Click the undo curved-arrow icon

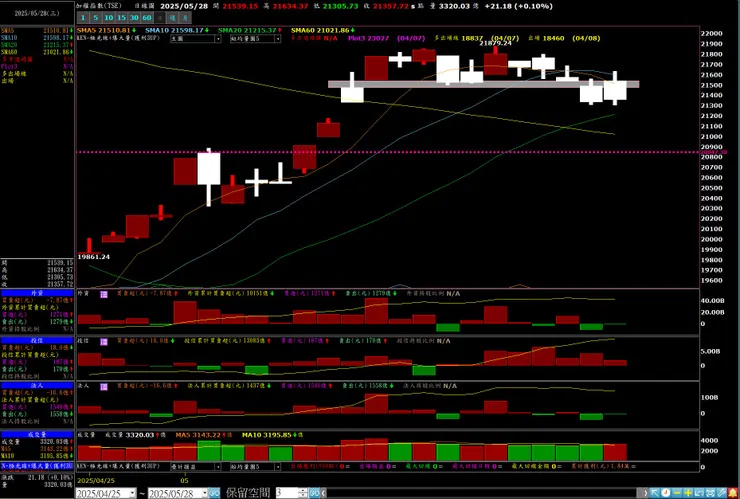tap(699, 493)
